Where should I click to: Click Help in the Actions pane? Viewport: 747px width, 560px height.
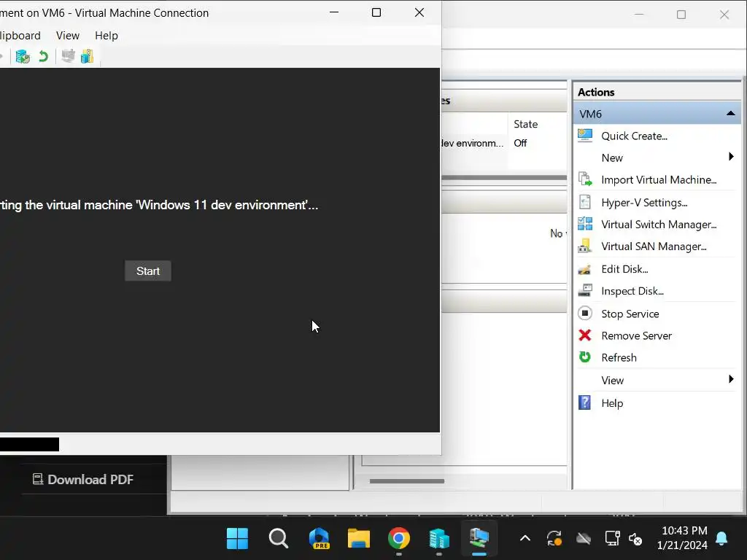(612, 403)
